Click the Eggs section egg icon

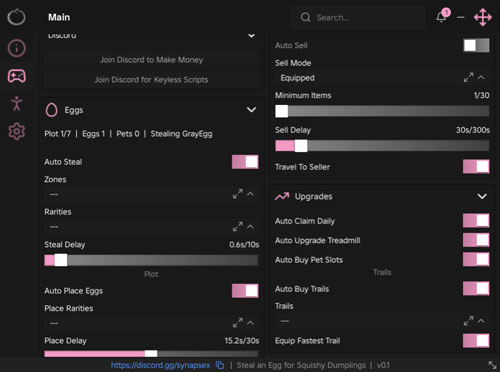[x=52, y=110]
